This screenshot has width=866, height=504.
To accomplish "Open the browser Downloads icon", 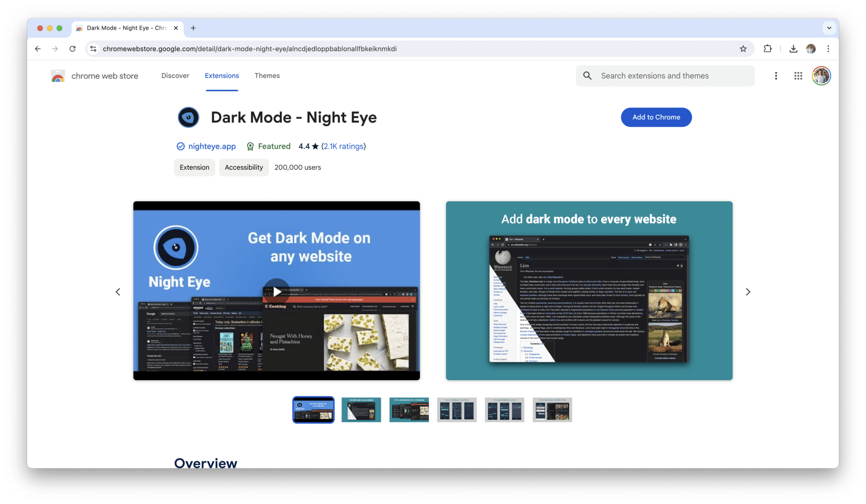I will point(793,49).
